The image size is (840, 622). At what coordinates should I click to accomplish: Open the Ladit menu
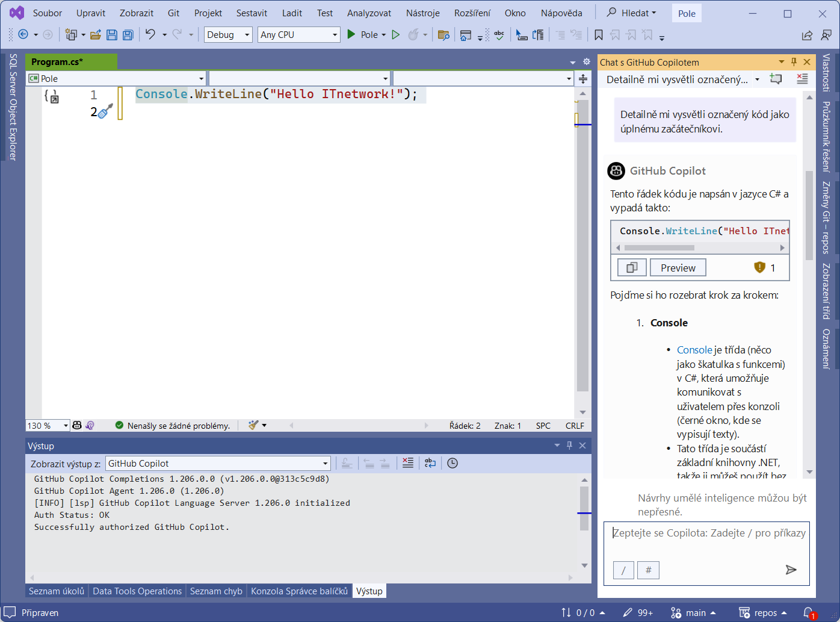tap(292, 13)
